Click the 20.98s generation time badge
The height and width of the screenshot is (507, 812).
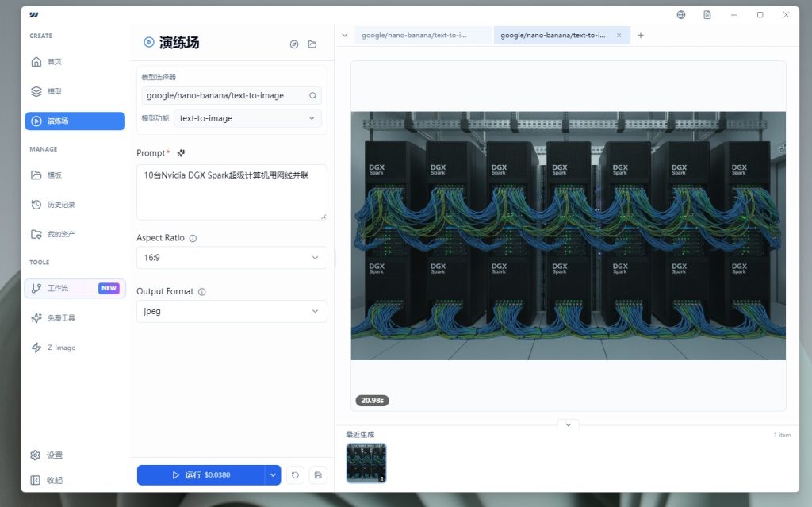(x=373, y=400)
